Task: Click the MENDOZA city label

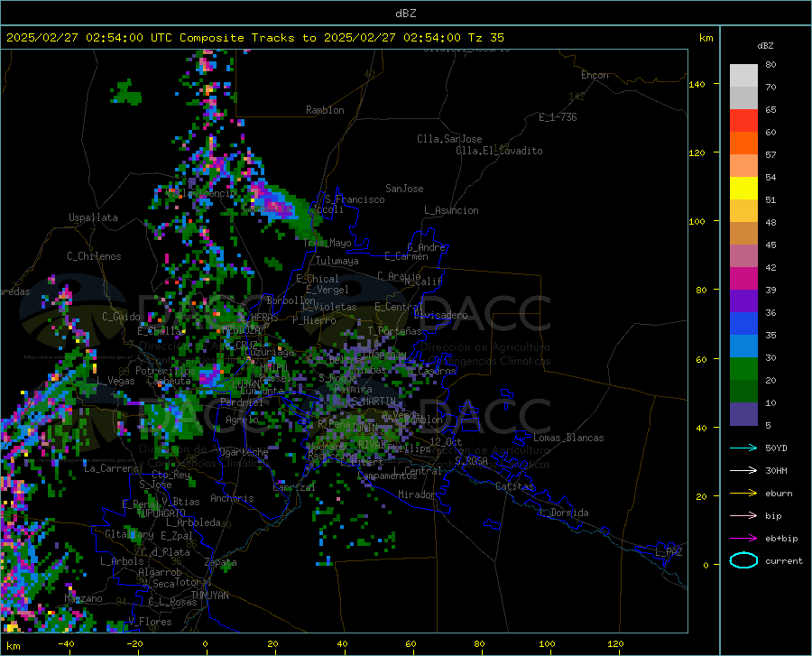Action: click(241, 330)
